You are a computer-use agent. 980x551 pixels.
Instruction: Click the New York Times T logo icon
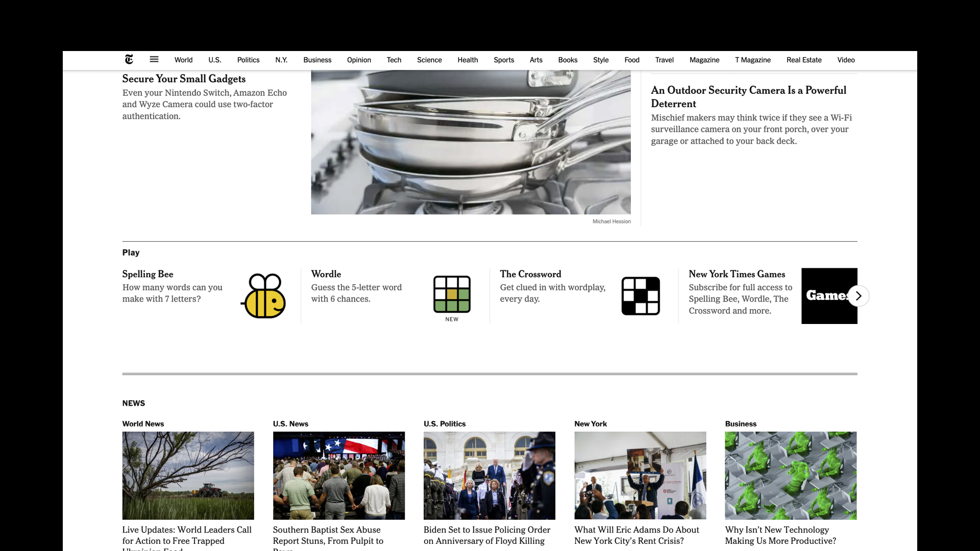129,60
